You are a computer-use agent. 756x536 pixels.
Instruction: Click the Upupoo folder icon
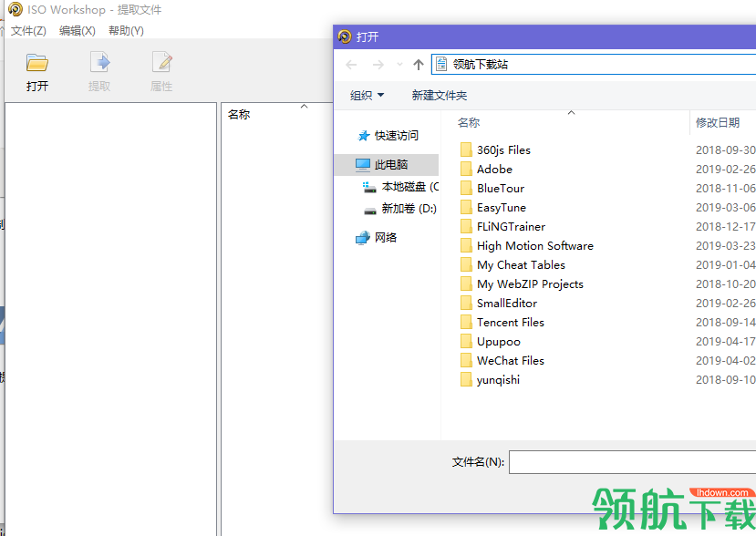pyautogui.click(x=466, y=342)
